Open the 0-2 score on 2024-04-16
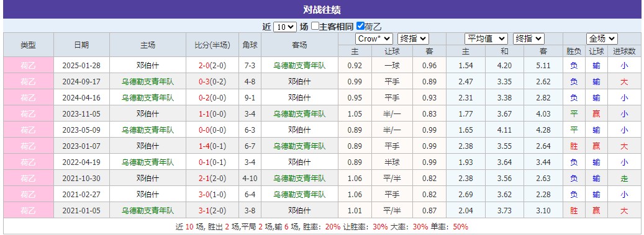This screenshot has height=235, width=644. click(x=204, y=97)
